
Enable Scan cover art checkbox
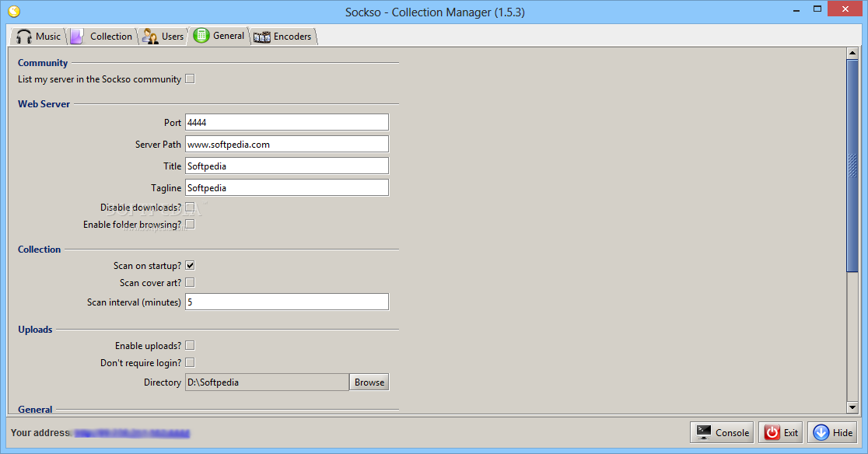pos(190,282)
